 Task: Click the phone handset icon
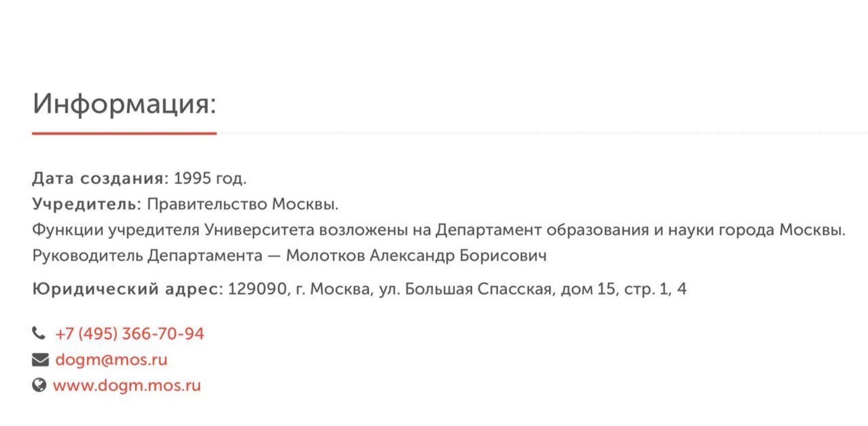[x=38, y=333]
